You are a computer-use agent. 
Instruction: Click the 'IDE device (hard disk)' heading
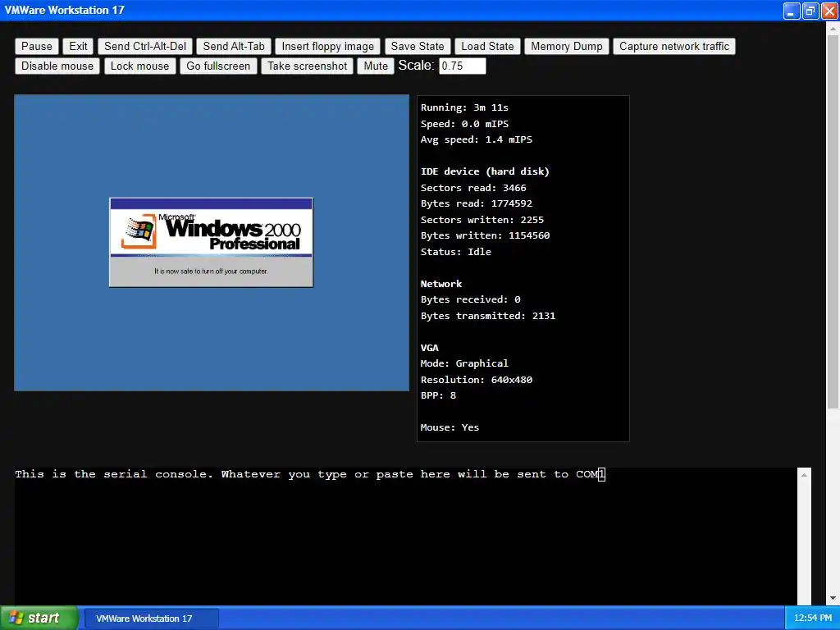pos(485,171)
